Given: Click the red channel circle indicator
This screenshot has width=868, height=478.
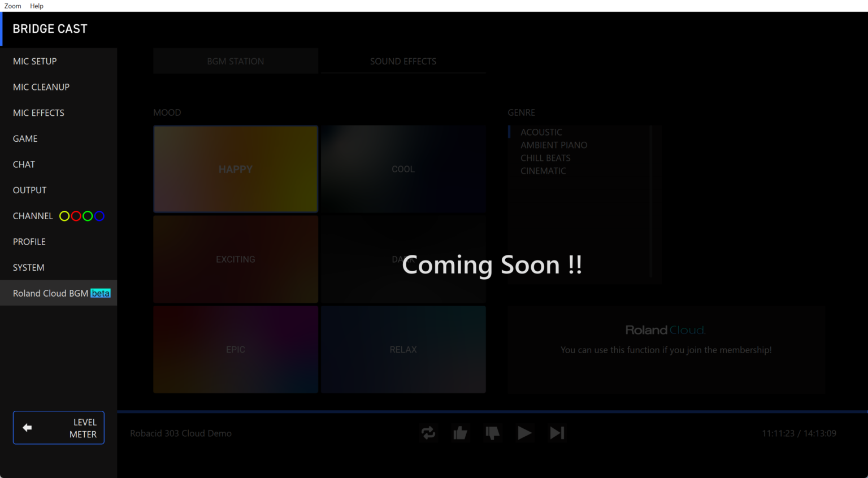Looking at the screenshot, I should pyautogui.click(x=76, y=216).
